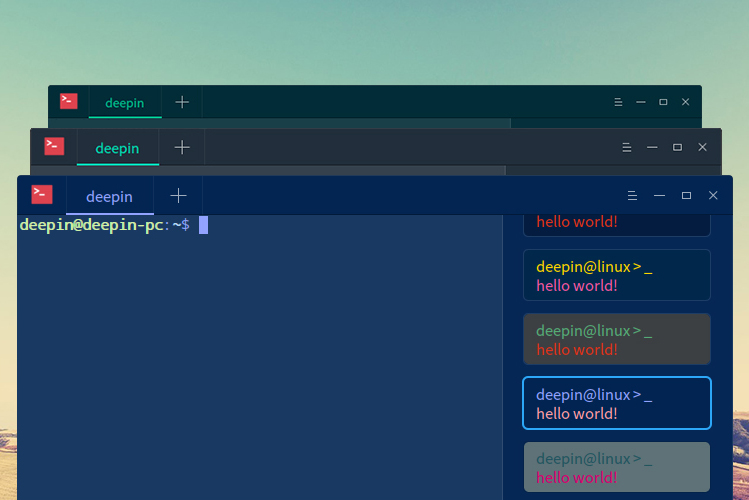Open hamburger menu in front terminal window
749x500 pixels.
pyautogui.click(x=632, y=195)
